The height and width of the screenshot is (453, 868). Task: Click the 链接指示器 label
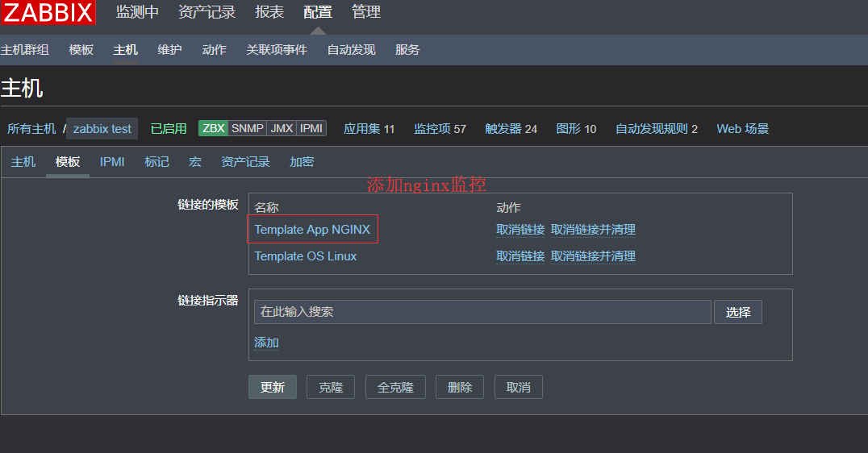click(207, 301)
